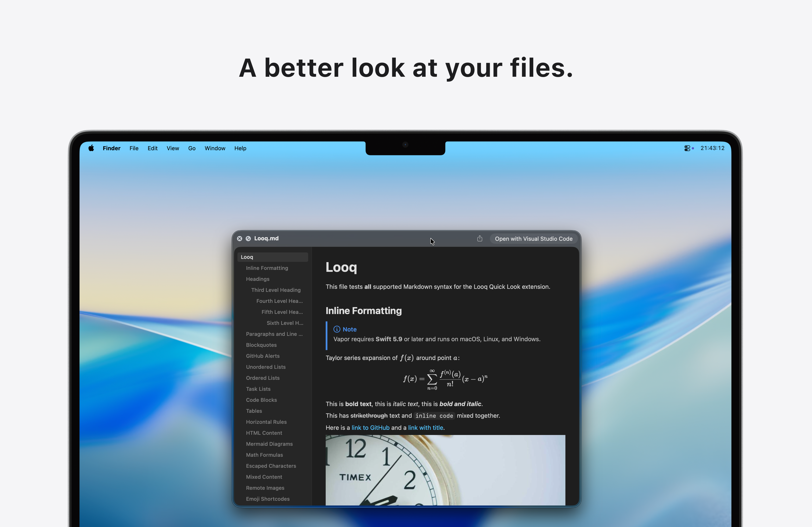812x527 pixels.
Task: Jump to 'Mermaid Diagrams' via the sidebar
Action: (269, 444)
